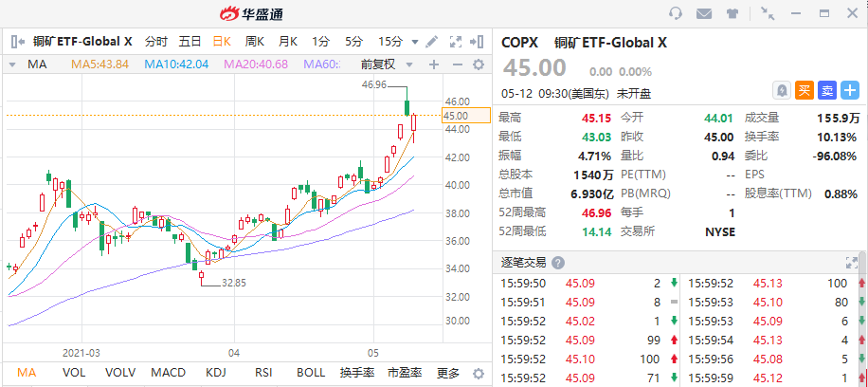The image size is (868, 387).
Task: Click the MA5:43.84 legend value
Action: pos(100,64)
